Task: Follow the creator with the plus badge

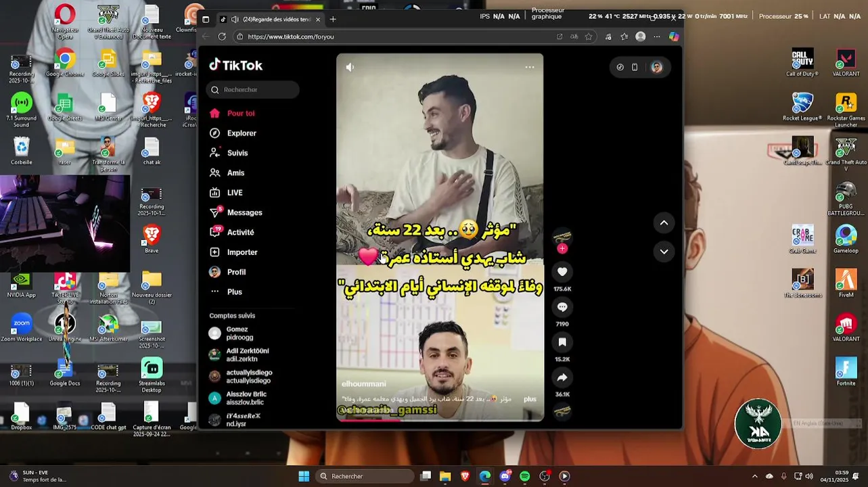Action: click(562, 248)
